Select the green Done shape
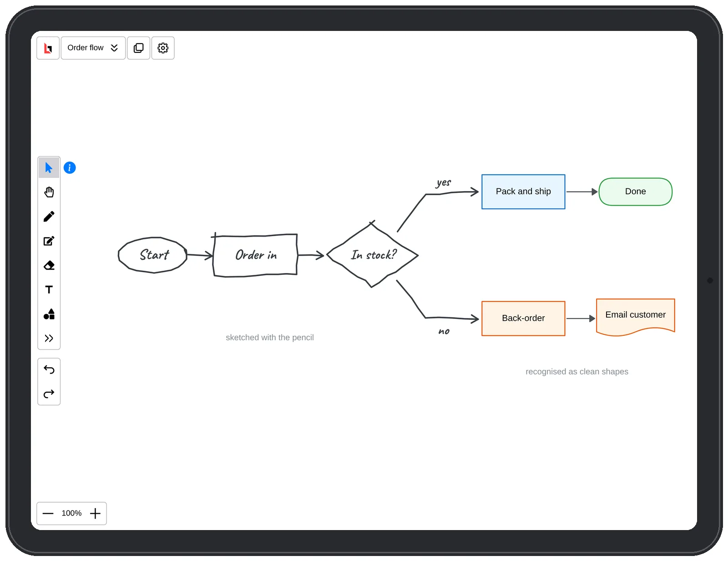The height and width of the screenshot is (561, 728). 636,192
